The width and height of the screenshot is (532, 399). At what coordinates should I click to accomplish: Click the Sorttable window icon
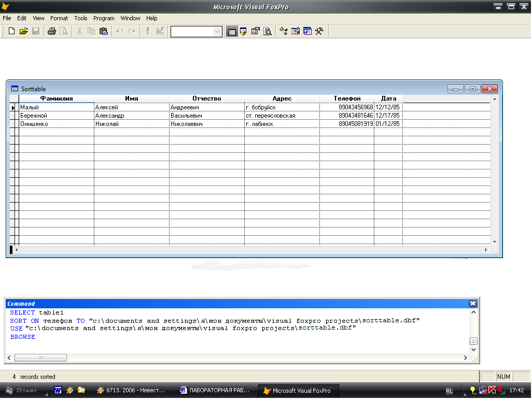(x=15, y=89)
